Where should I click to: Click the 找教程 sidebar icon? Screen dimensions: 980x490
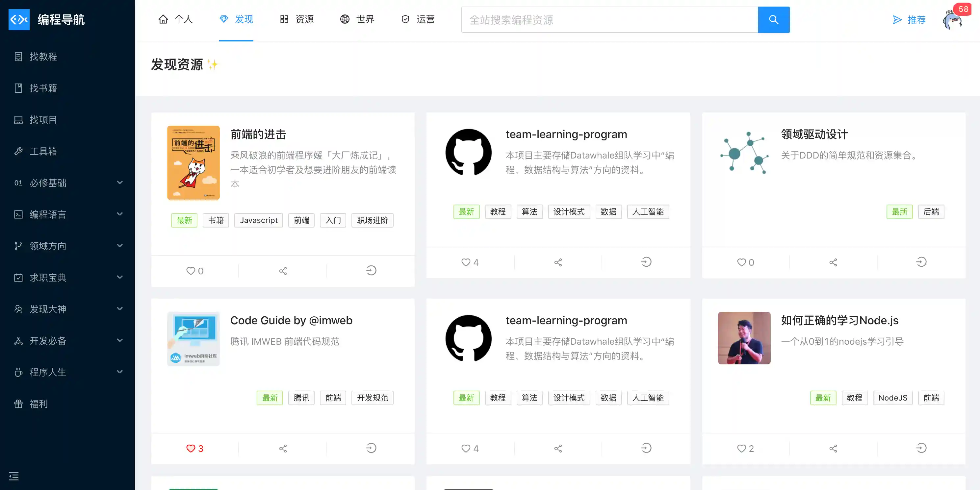click(x=19, y=56)
